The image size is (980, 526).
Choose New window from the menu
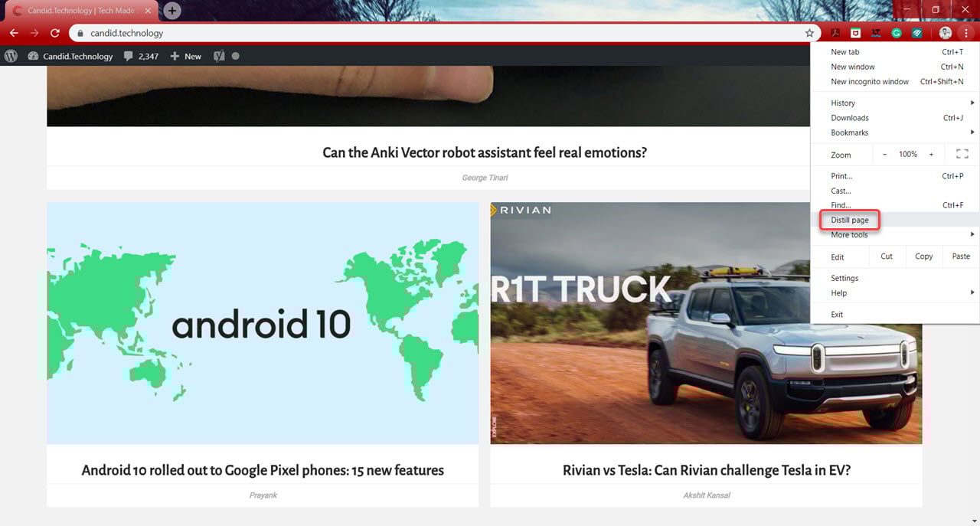tap(895, 67)
